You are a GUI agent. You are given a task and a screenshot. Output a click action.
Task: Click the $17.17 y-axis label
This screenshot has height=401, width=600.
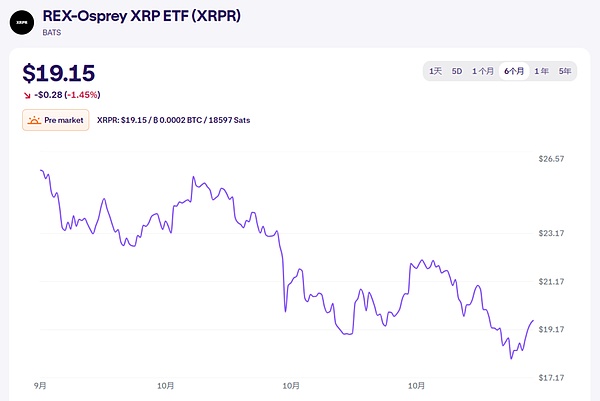[552, 377]
